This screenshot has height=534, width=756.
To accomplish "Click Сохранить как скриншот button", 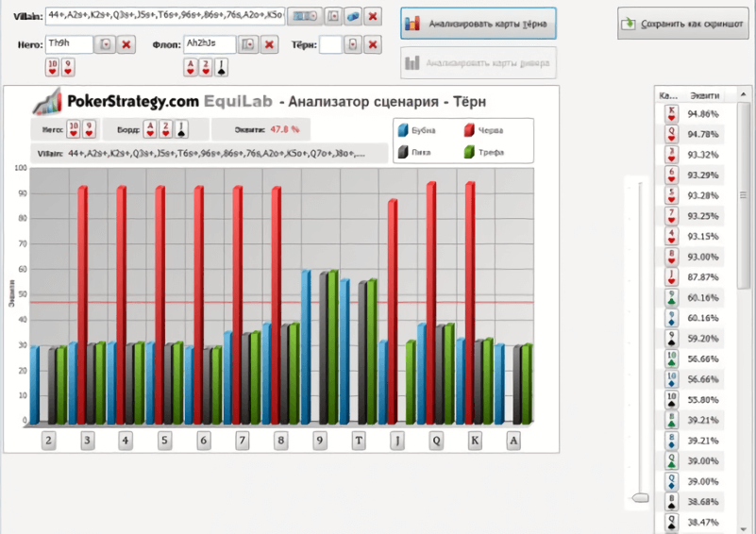I will [x=683, y=24].
